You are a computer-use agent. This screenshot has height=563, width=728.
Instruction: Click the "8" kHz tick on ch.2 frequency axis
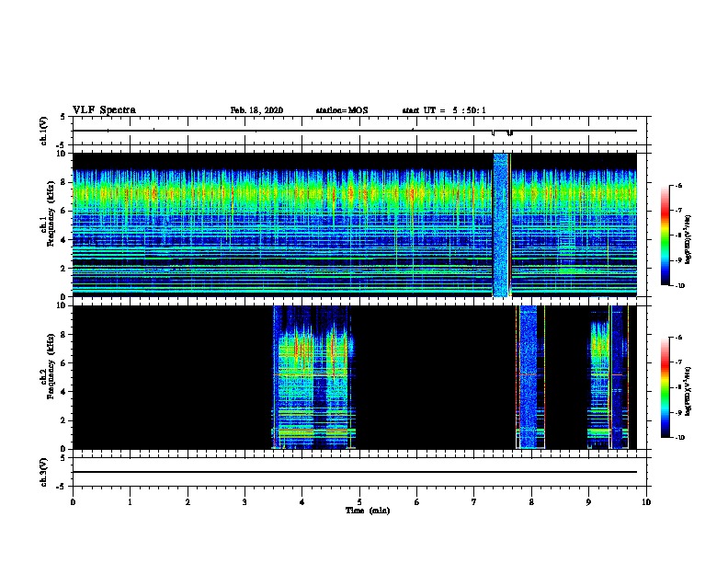64,335
